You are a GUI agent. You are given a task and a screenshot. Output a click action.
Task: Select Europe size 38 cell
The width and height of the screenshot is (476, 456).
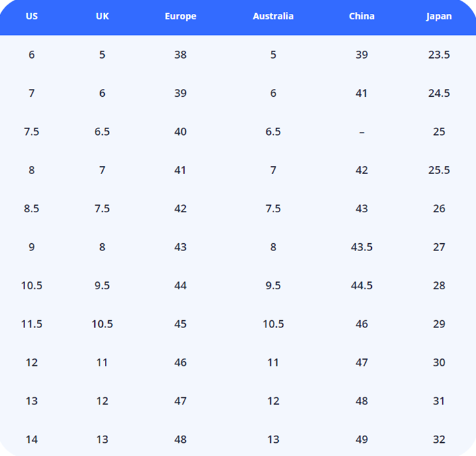181,55
